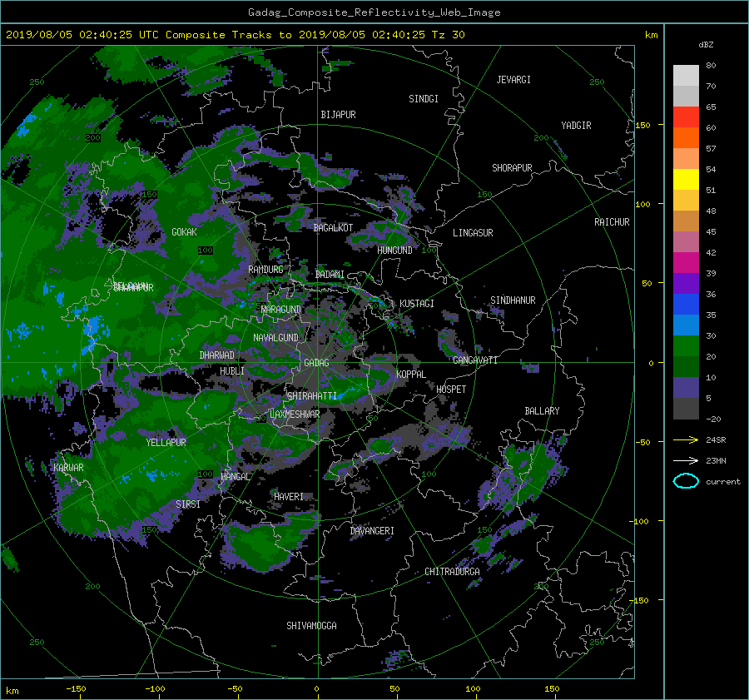Click the SINDHANUR label
The width and height of the screenshot is (749, 700).
click(513, 300)
